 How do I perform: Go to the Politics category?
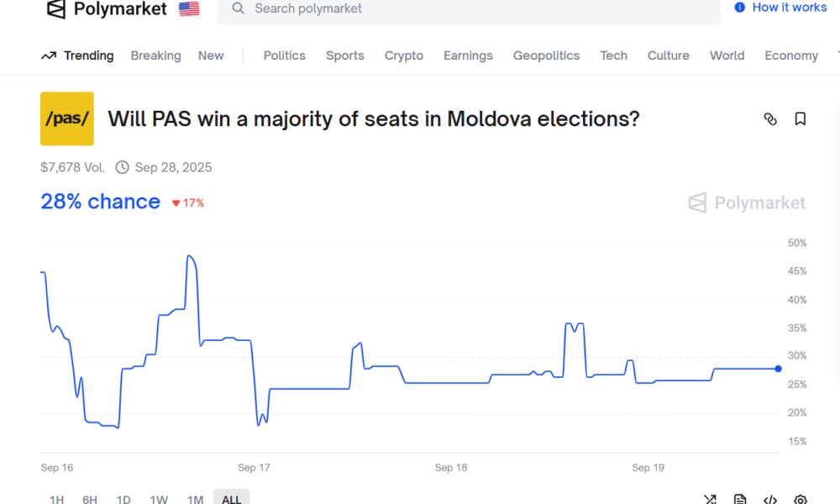coord(284,55)
